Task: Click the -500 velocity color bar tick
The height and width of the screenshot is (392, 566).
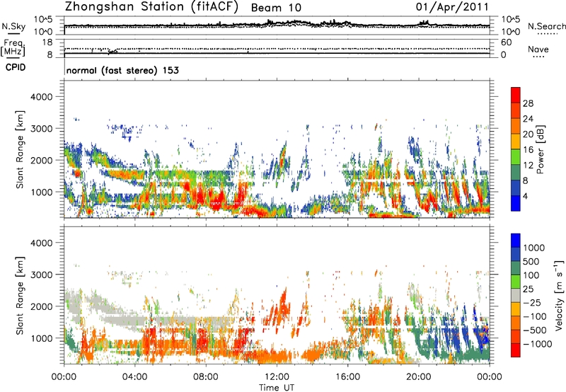Action: 534,330
